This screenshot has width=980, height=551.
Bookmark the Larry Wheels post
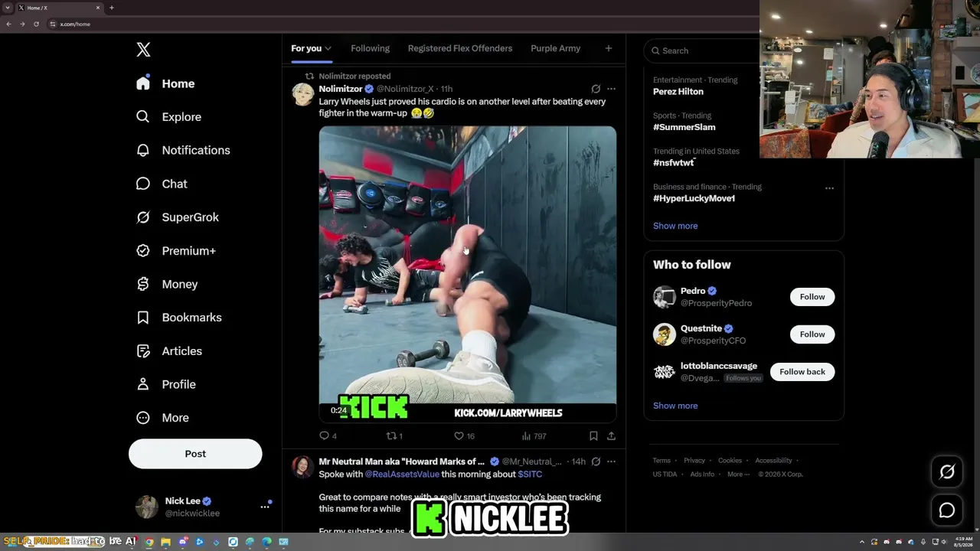tap(593, 435)
